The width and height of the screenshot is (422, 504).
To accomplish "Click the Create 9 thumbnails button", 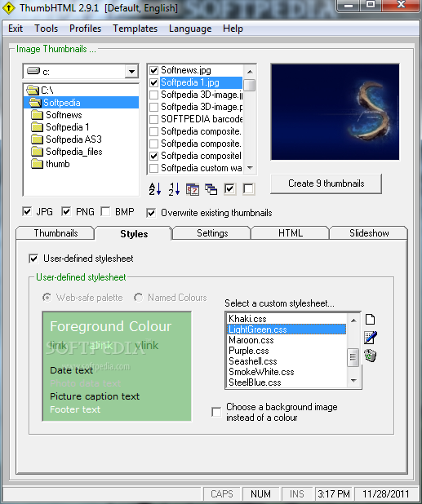I will point(326,183).
